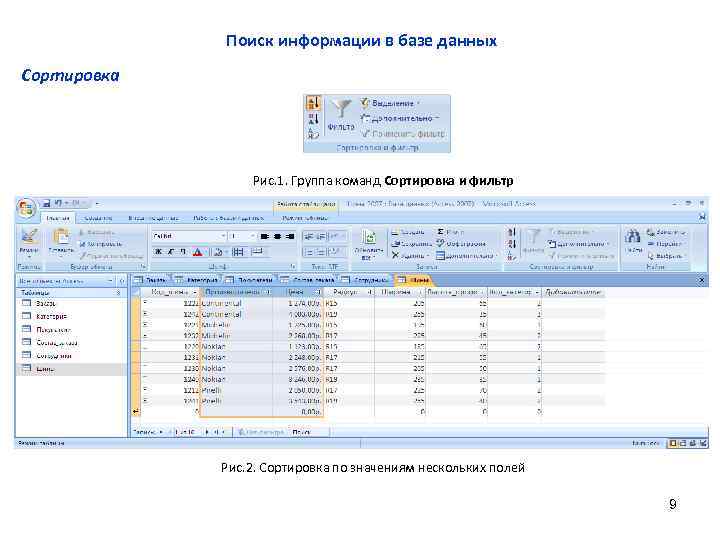Select Шины table in navigation pane
This screenshot has width=720, height=540.
pos(39,368)
